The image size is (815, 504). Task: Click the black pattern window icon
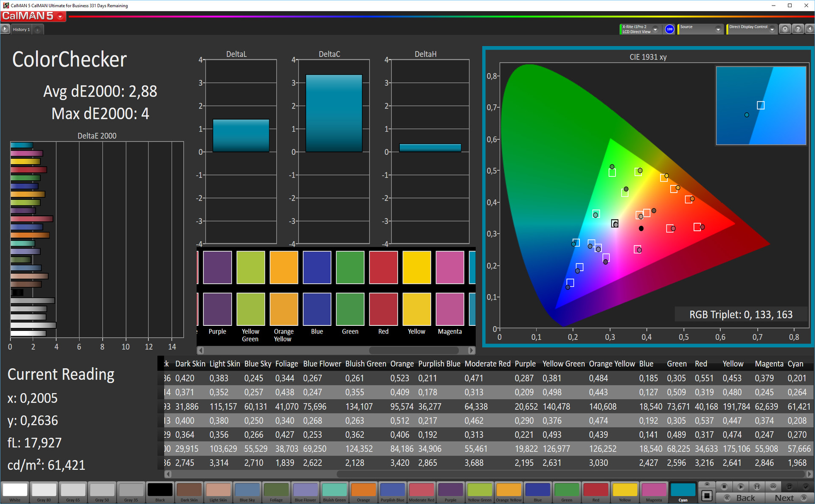pos(707,496)
